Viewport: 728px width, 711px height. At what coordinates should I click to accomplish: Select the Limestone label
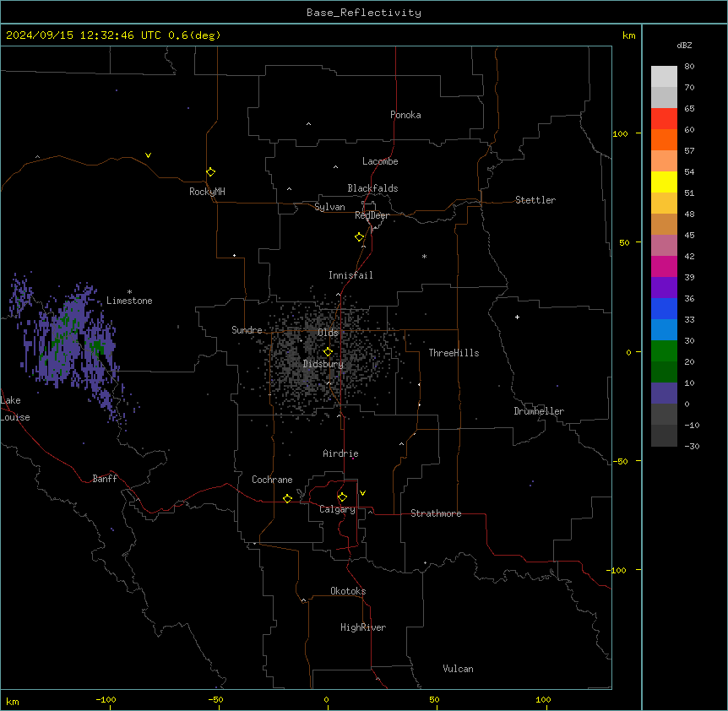coord(129,301)
